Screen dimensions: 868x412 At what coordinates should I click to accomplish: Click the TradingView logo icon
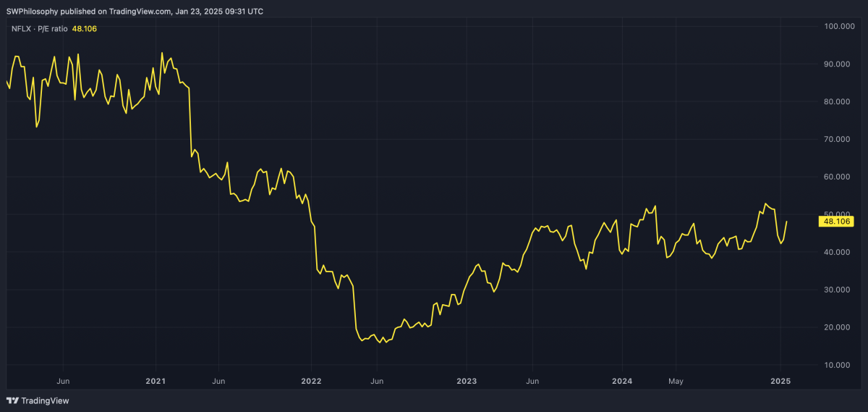click(12, 400)
